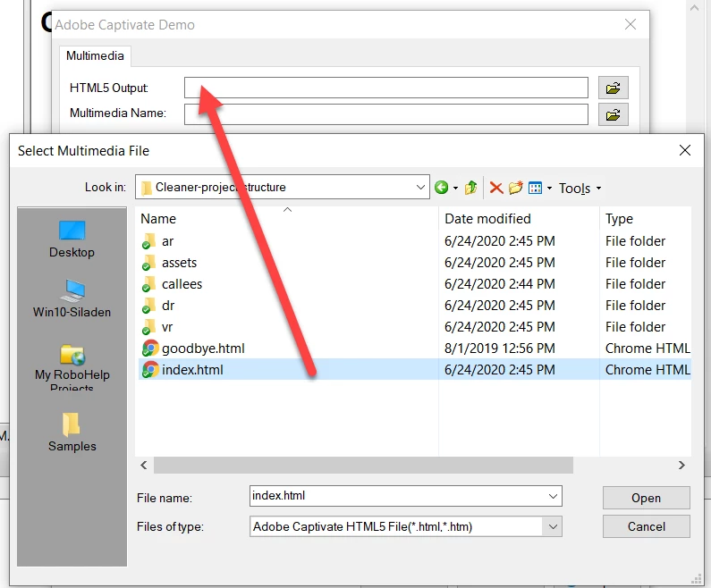Click the HTML5 Output text field

tap(385, 88)
